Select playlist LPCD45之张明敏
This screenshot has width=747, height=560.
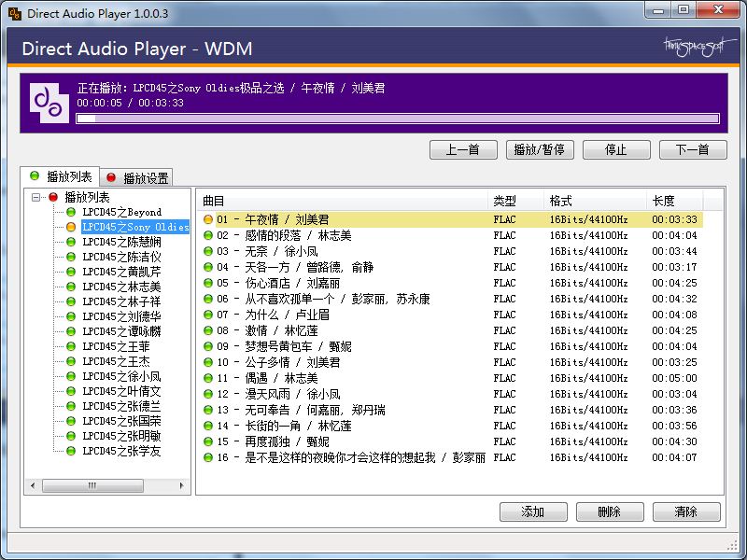(x=121, y=436)
